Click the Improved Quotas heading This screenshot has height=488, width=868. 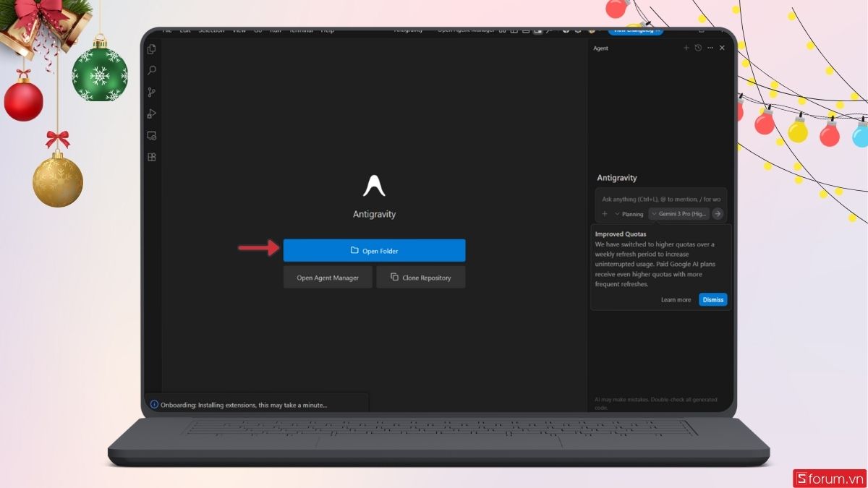click(x=621, y=234)
